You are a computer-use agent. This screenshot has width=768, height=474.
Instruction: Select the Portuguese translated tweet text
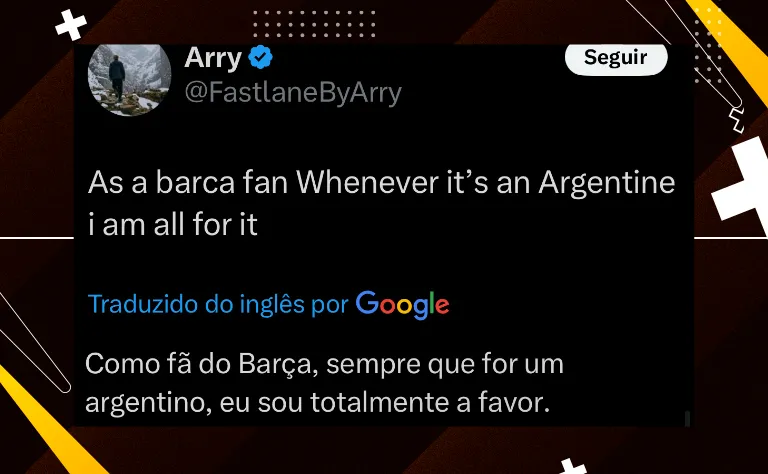[x=324, y=383]
